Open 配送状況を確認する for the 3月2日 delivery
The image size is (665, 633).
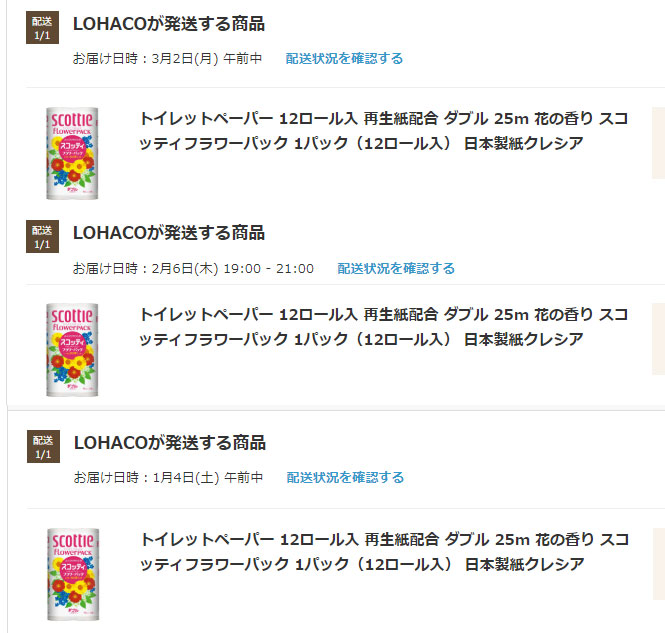(x=344, y=59)
